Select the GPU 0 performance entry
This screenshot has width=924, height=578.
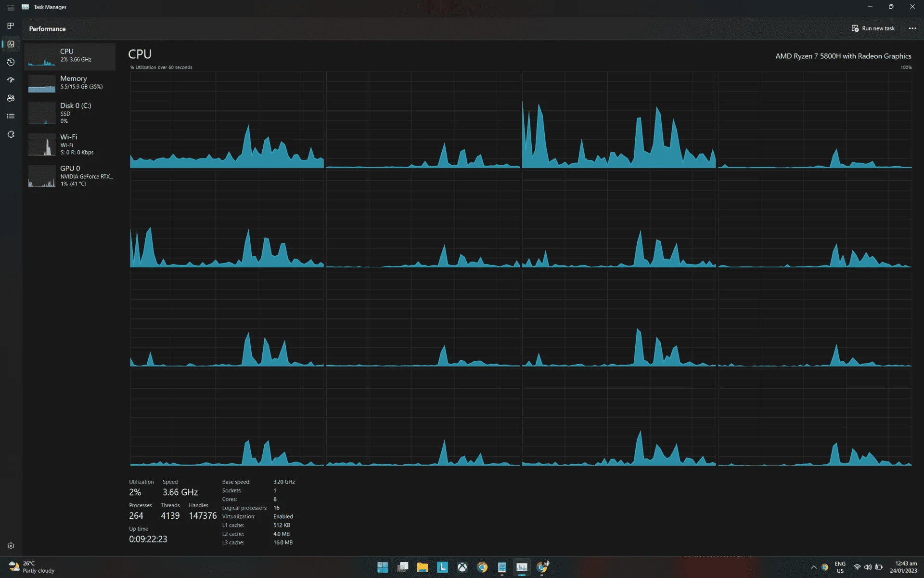[70, 176]
